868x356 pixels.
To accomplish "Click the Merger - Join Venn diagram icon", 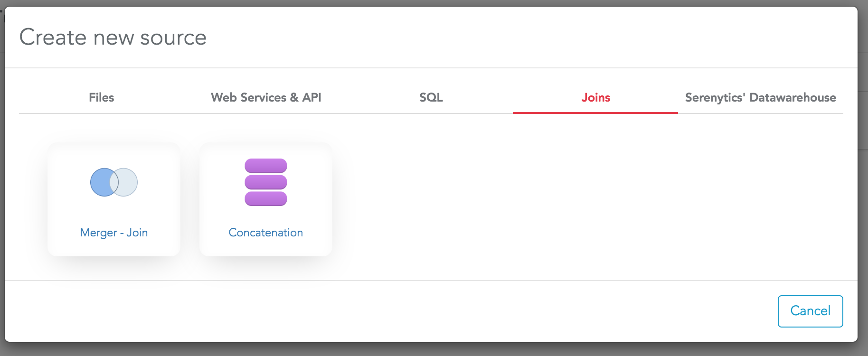I will 114,182.
